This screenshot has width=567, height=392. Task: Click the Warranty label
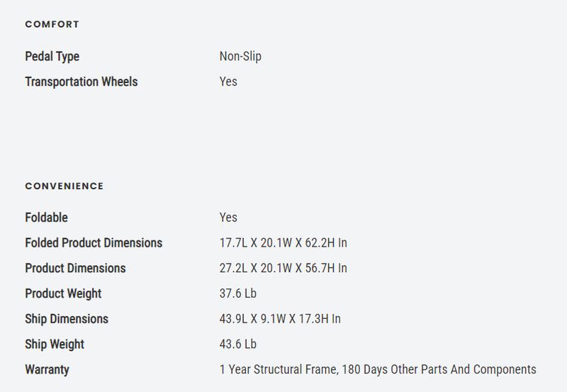tap(47, 369)
